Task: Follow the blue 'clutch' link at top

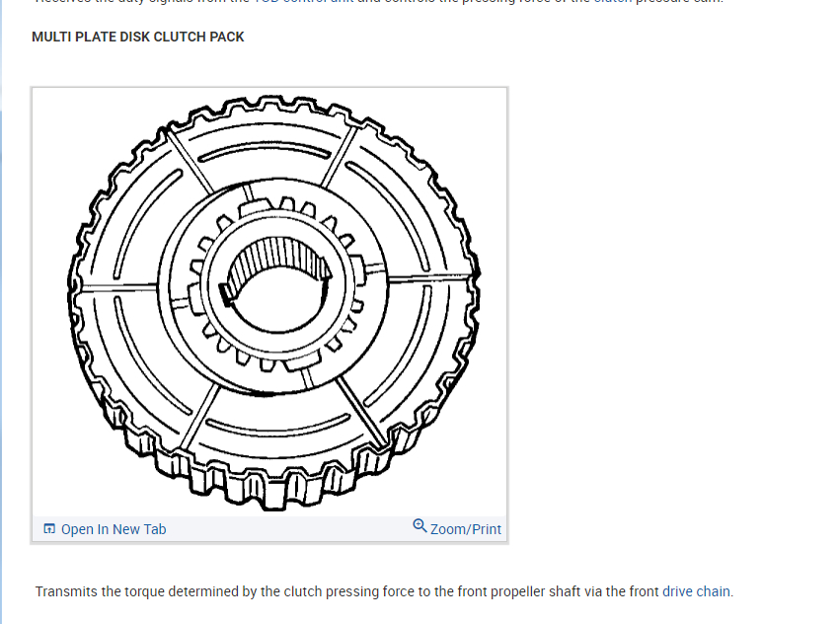Action: [x=612, y=1]
